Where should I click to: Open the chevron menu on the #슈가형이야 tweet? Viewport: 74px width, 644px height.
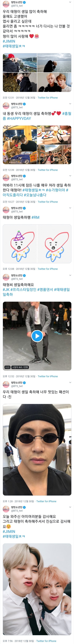[70, 176]
